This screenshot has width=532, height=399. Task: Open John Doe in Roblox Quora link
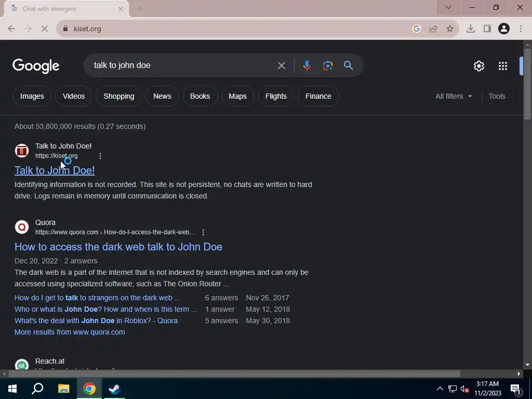tap(96, 321)
